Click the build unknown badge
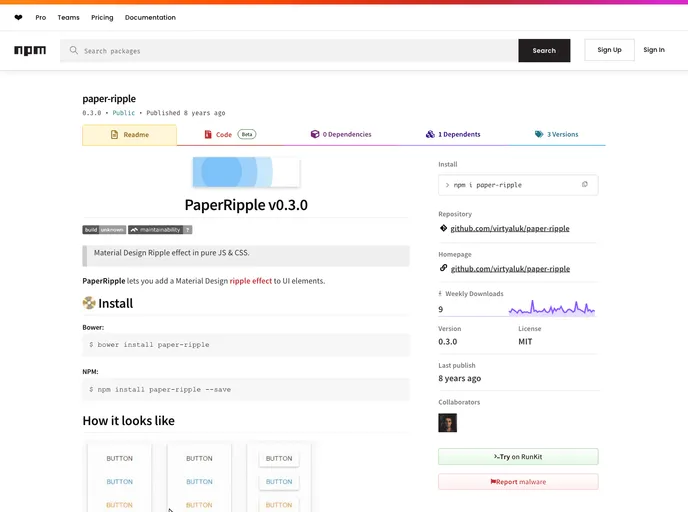The image size is (688, 512). [x=104, y=229]
